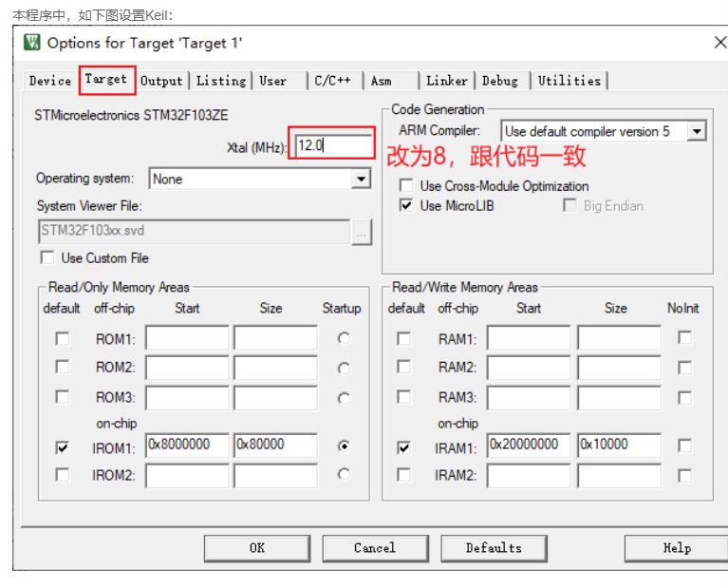Click the IRAM2 Size field
The image size is (728, 588).
(x=620, y=476)
